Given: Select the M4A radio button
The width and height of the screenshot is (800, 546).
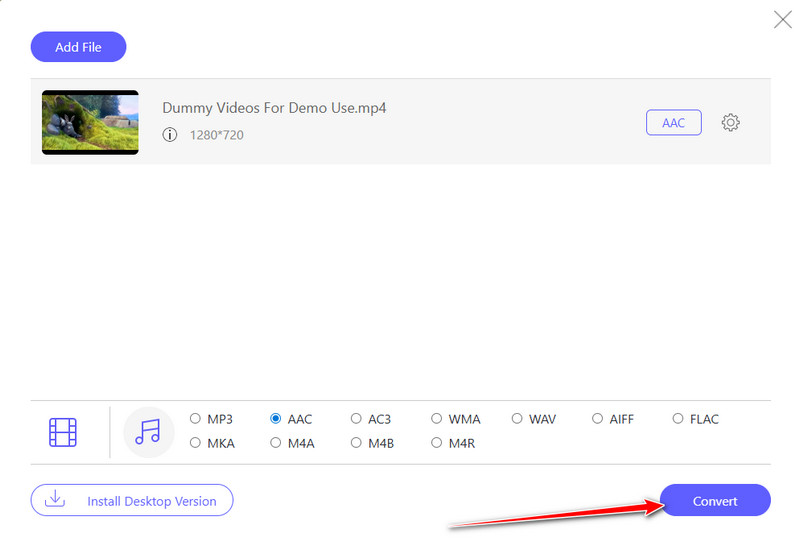Looking at the screenshot, I should pos(276,443).
